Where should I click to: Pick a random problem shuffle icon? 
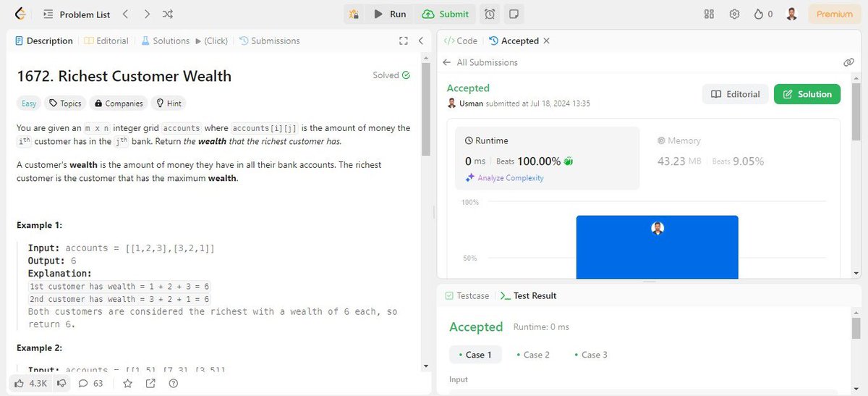(168, 14)
